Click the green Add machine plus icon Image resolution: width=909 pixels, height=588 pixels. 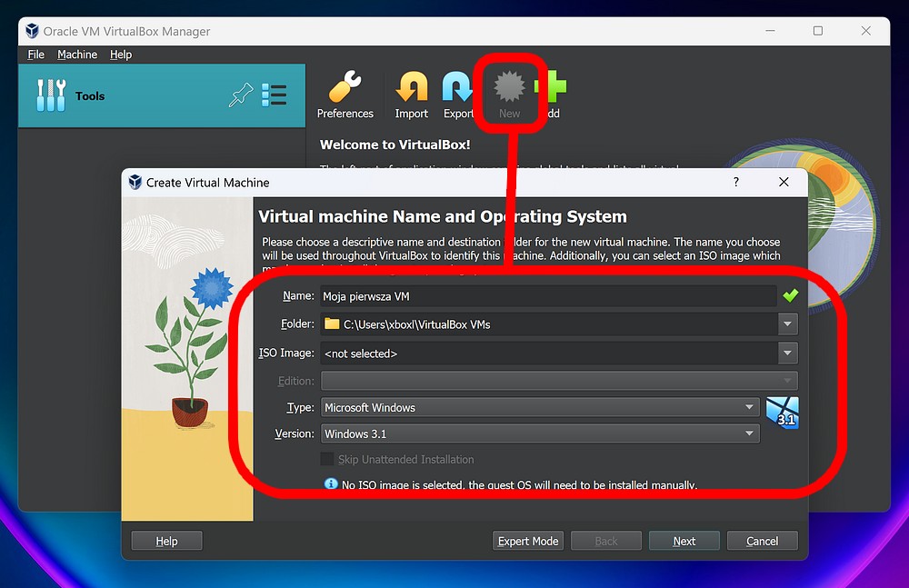point(552,87)
